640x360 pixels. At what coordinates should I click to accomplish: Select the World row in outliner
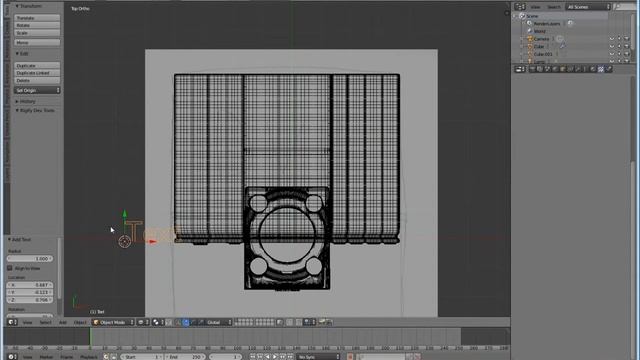540,31
